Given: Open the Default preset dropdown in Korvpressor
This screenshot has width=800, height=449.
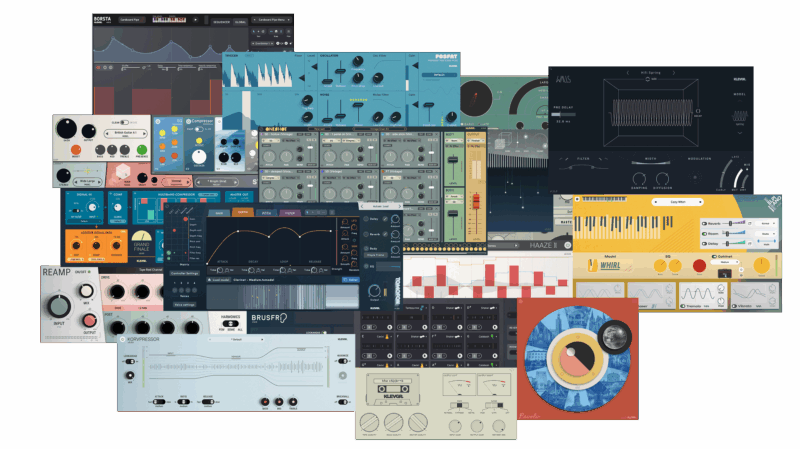Looking at the screenshot, I should (236, 339).
